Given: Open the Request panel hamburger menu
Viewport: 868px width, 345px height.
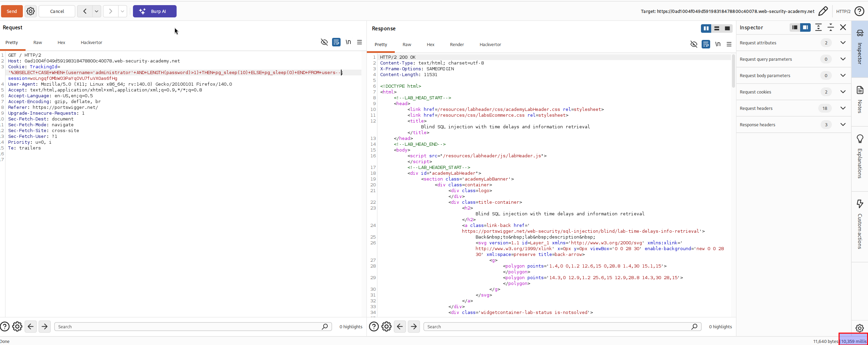Looking at the screenshot, I should (359, 42).
